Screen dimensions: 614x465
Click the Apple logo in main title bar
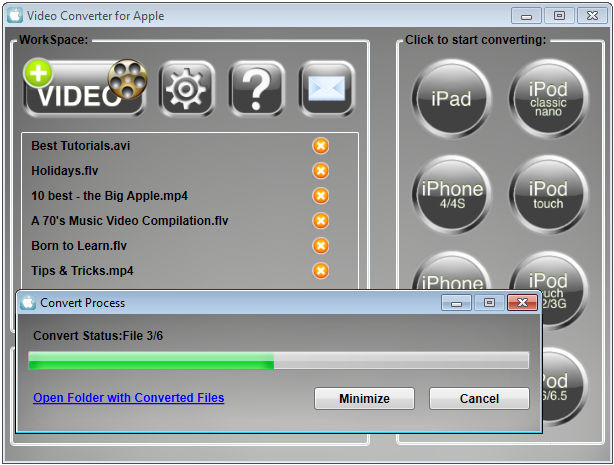click(15, 15)
